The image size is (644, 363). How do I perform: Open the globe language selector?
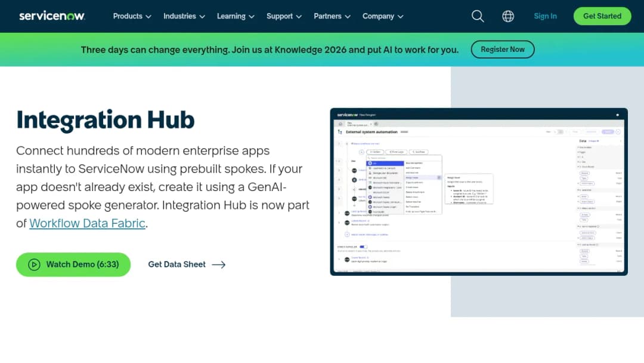(508, 16)
